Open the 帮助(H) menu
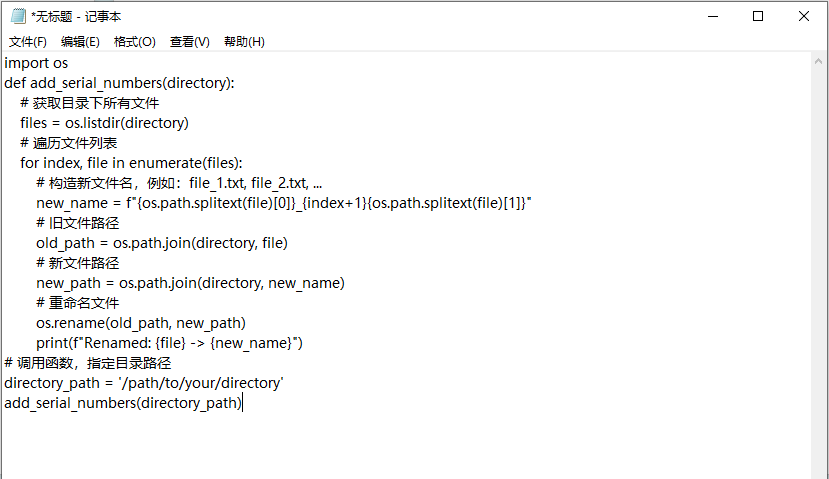 244,42
